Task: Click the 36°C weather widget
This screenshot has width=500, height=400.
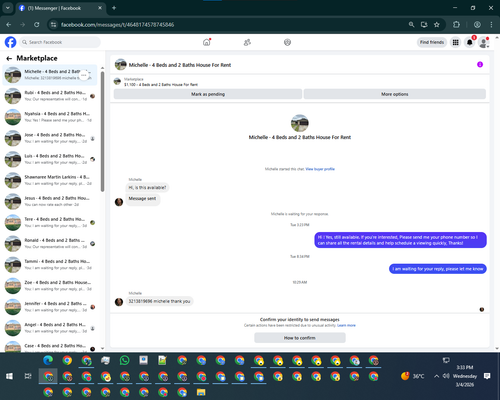Action: [413, 376]
